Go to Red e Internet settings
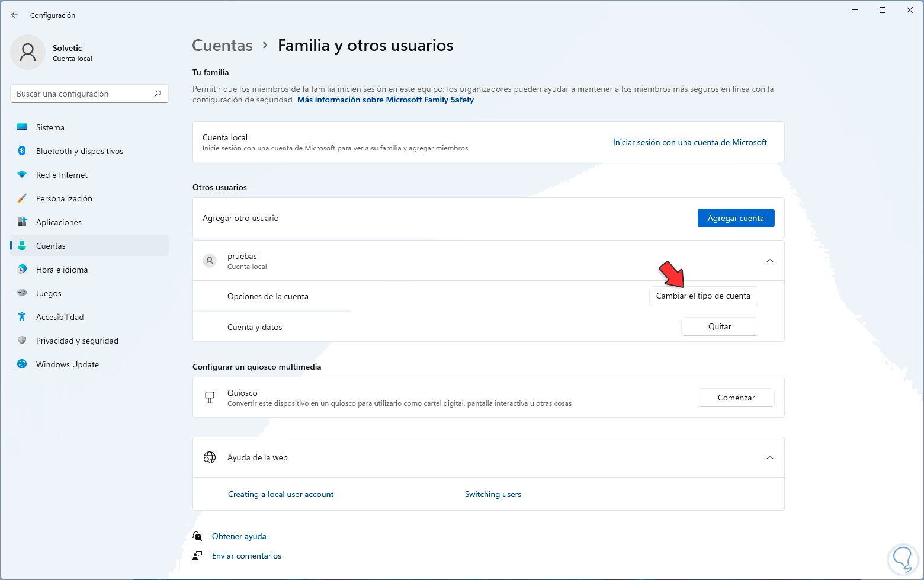Viewport: 924px width, 580px height. coord(62,175)
